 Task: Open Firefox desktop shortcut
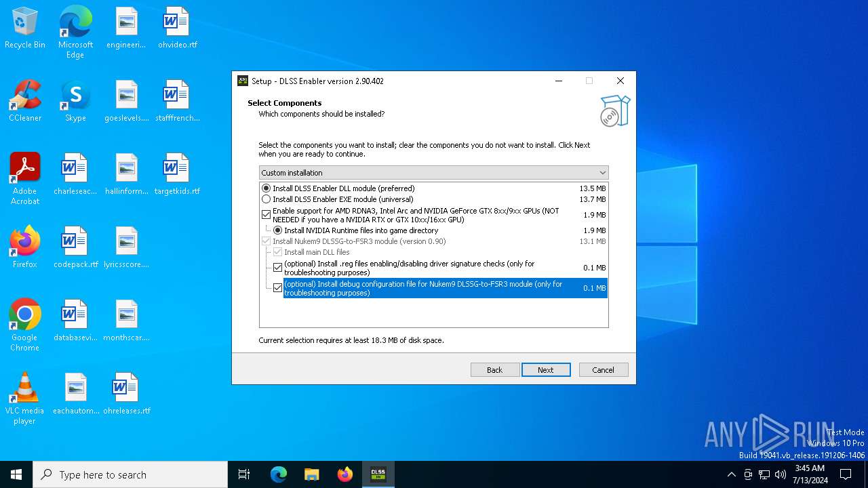click(x=25, y=248)
